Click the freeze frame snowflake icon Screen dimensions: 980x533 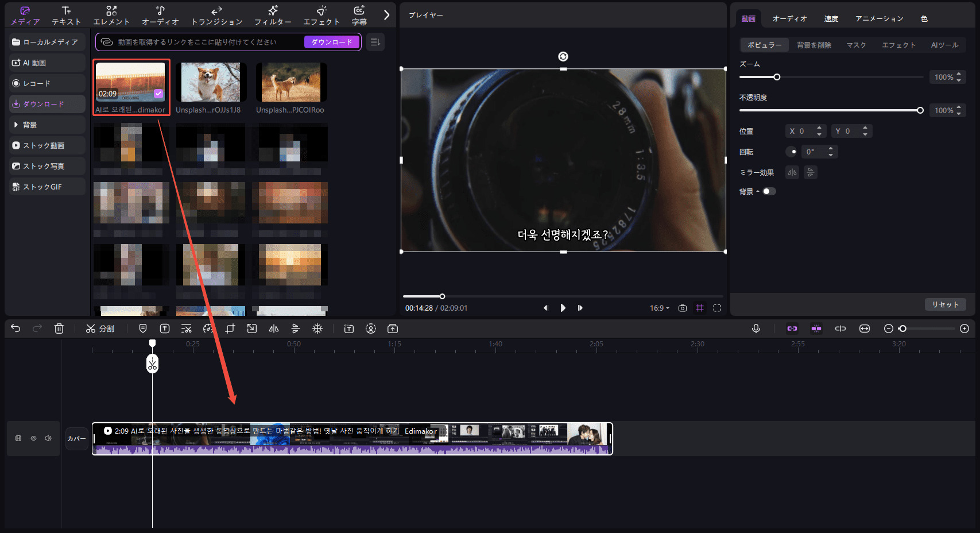317,329
